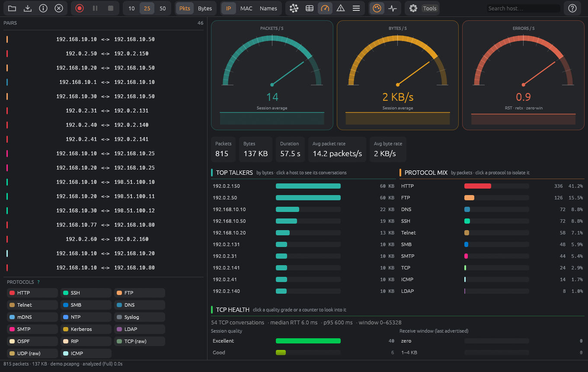Open the Tools menu
This screenshot has height=372, width=588.
pyautogui.click(x=430, y=8)
